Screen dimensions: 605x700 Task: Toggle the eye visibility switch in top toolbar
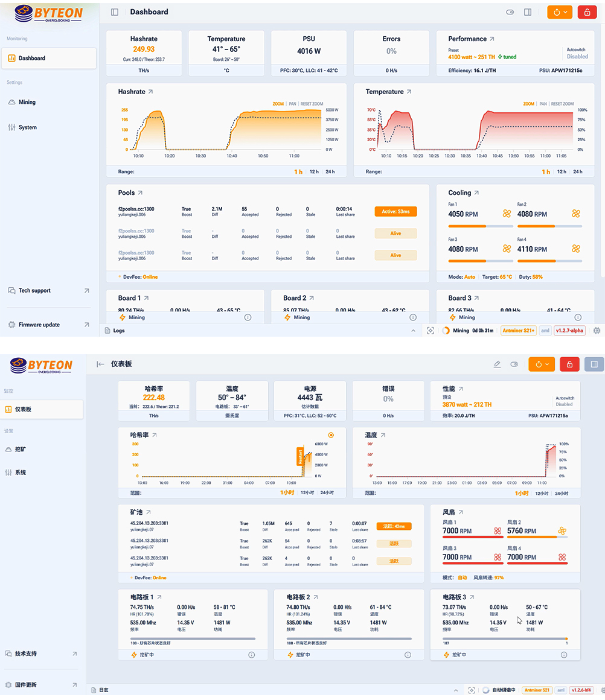(509, 11)
